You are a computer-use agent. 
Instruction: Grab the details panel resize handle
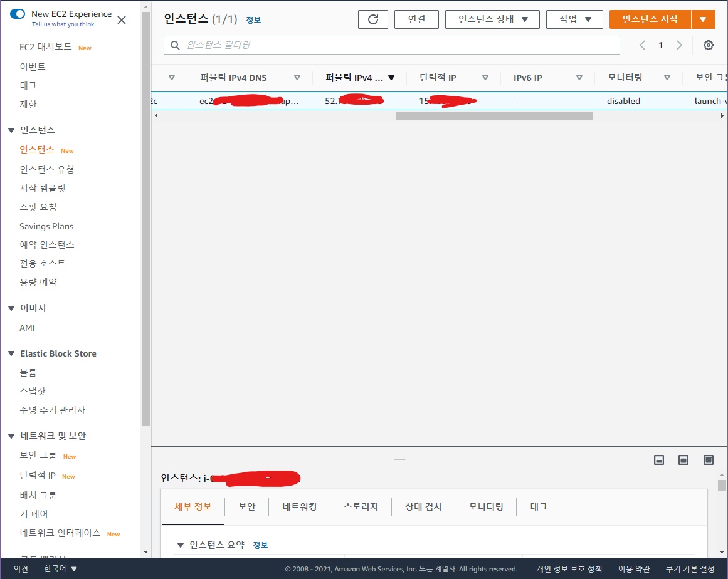[x=400, y=459]
